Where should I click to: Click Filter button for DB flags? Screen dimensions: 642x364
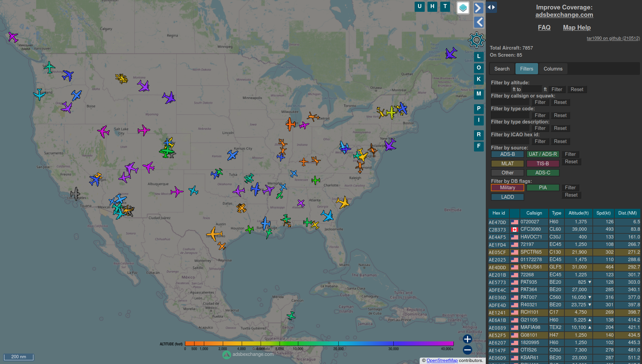click(570, 188)
